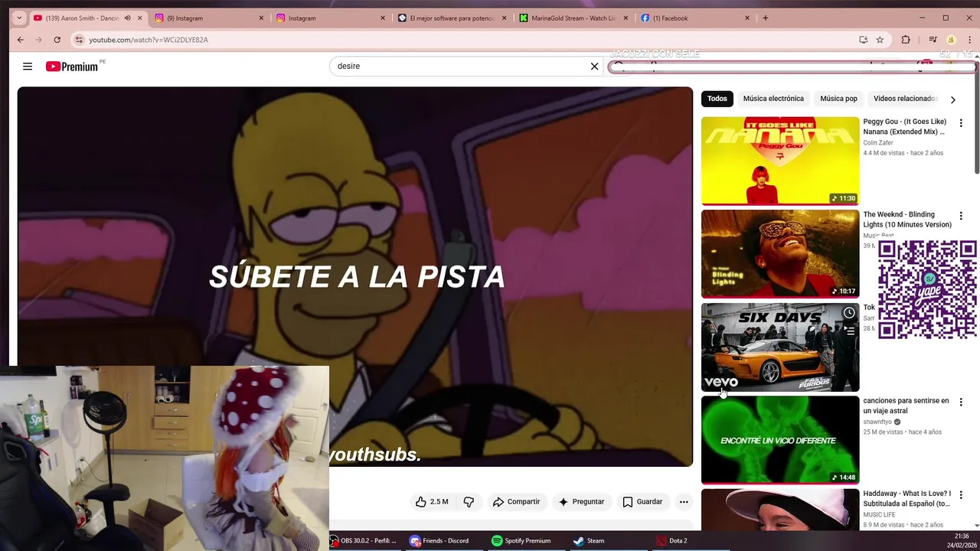The image size is (980, 551).
Task: Switch to the first Instagram (9) tab
Action: point(209,18)
